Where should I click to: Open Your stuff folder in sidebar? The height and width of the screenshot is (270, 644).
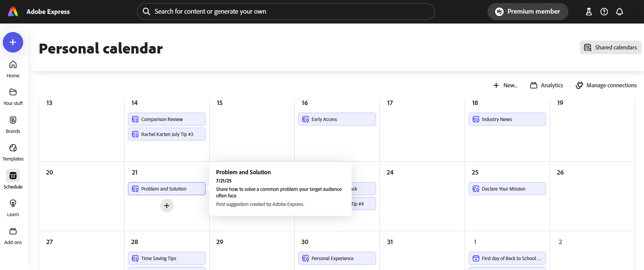coord(13,97)
